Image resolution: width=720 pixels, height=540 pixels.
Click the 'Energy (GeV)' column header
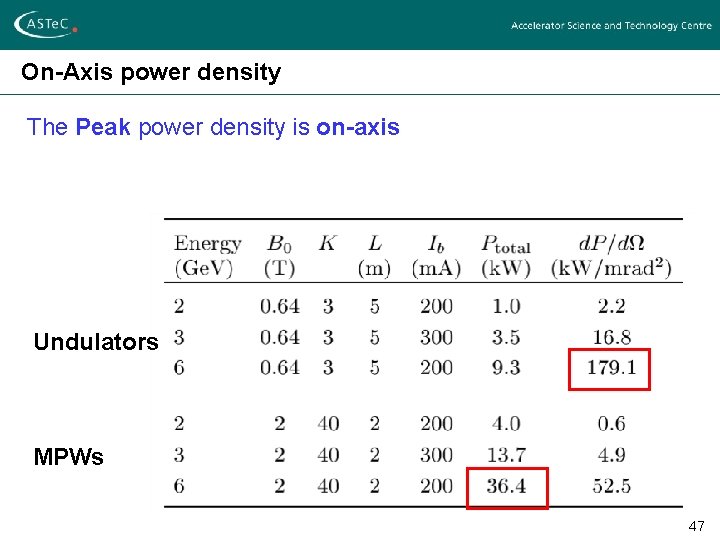click(207, 256)
